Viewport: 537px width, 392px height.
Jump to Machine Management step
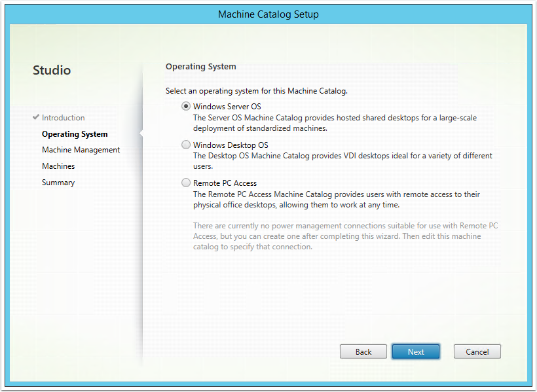tap(81, 150)
